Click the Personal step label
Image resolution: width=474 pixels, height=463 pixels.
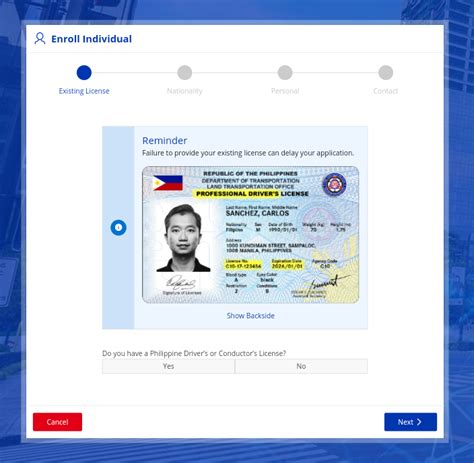(285, 91)
